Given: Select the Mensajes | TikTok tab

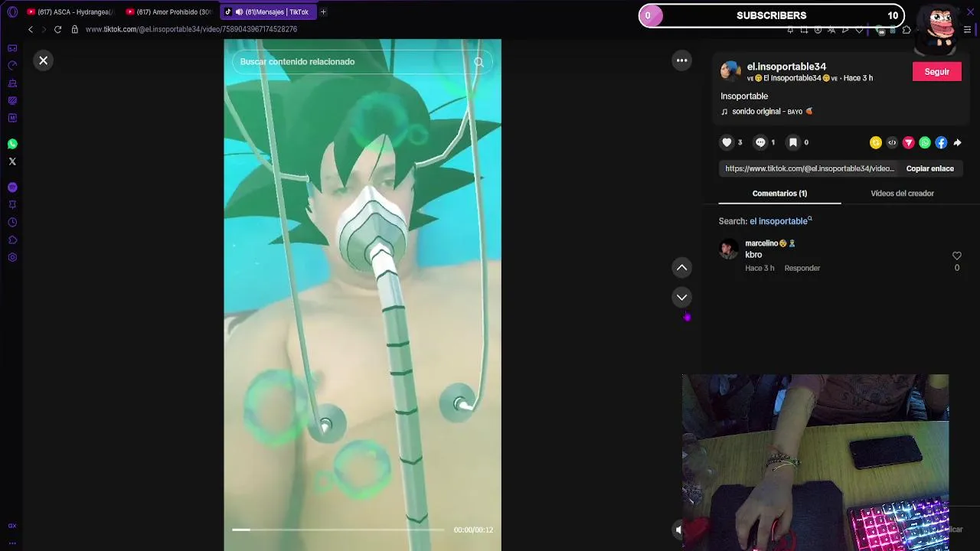Looking at the screenshot, I should 267,11.
